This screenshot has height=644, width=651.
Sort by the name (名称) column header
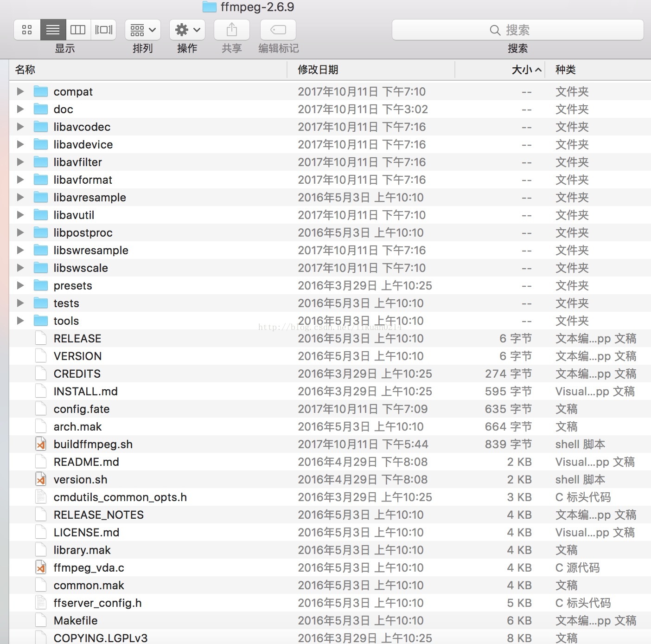tap(148, 70)
